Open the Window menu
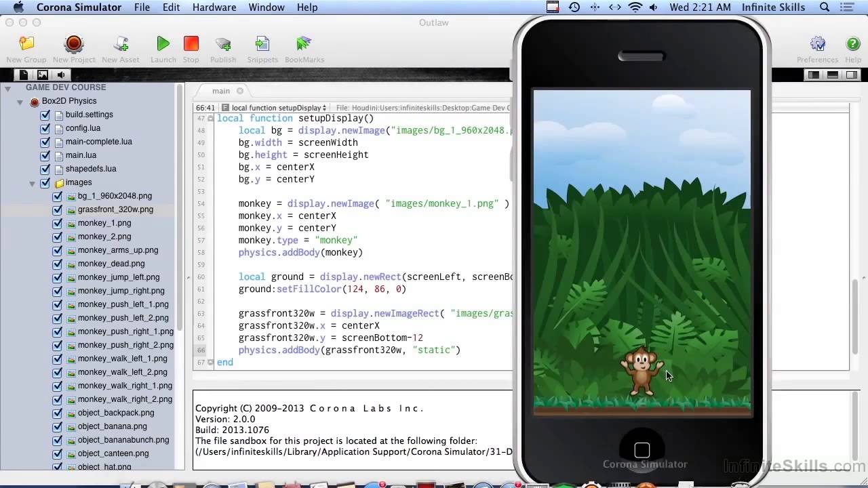 (x=267, y=7)
